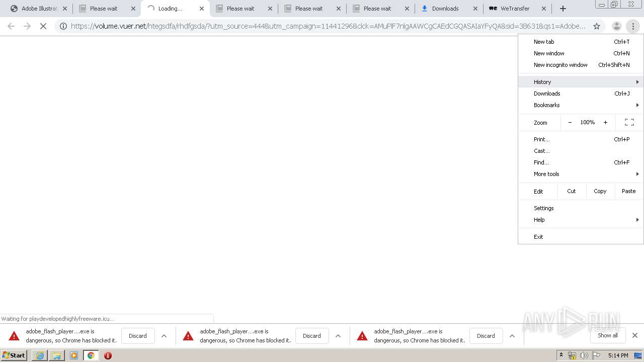
Task: Select New incognito window menu item
Action: pyautogui.click(x=581, y=65)
